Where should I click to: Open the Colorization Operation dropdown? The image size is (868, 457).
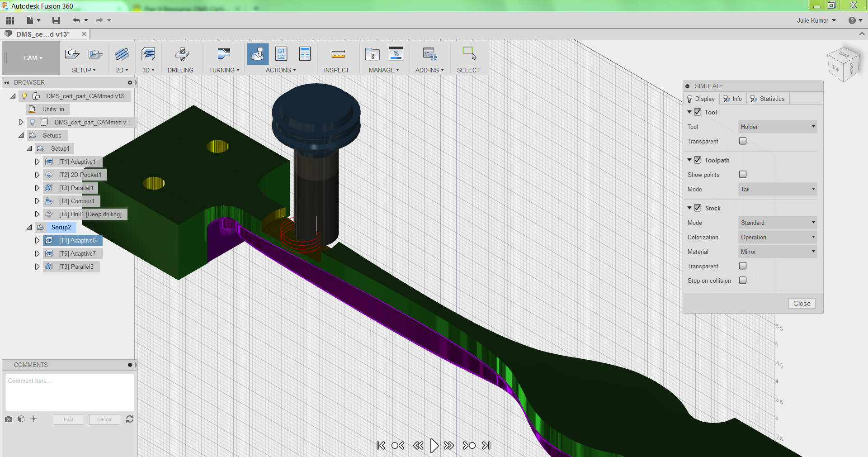[778, 237]
